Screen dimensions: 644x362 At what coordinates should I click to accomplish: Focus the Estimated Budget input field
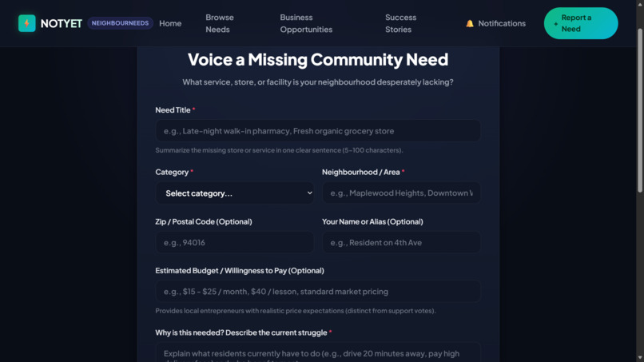click(318, 292)
